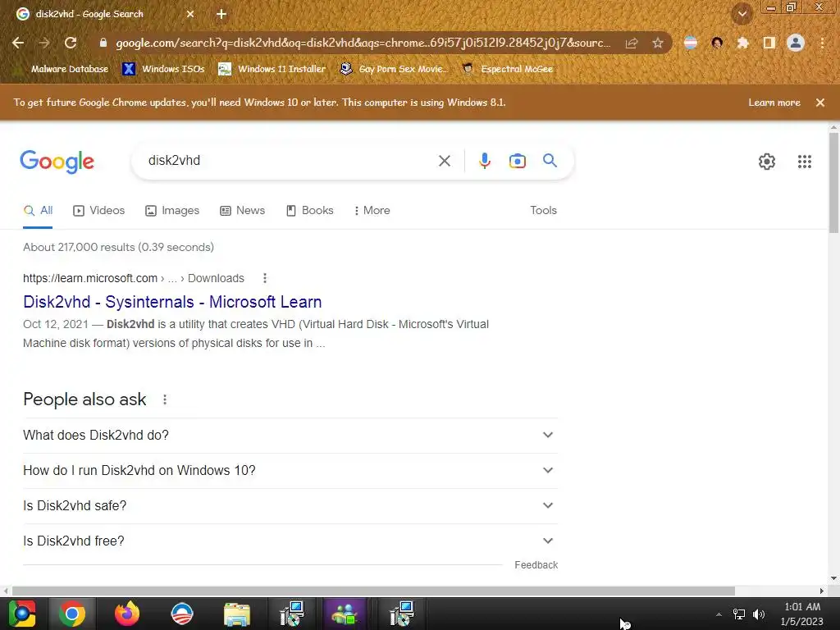Expand 'How do I run Disk2vhd on Windows 10?'
This screenshot has height=630, width=840.
290,470
